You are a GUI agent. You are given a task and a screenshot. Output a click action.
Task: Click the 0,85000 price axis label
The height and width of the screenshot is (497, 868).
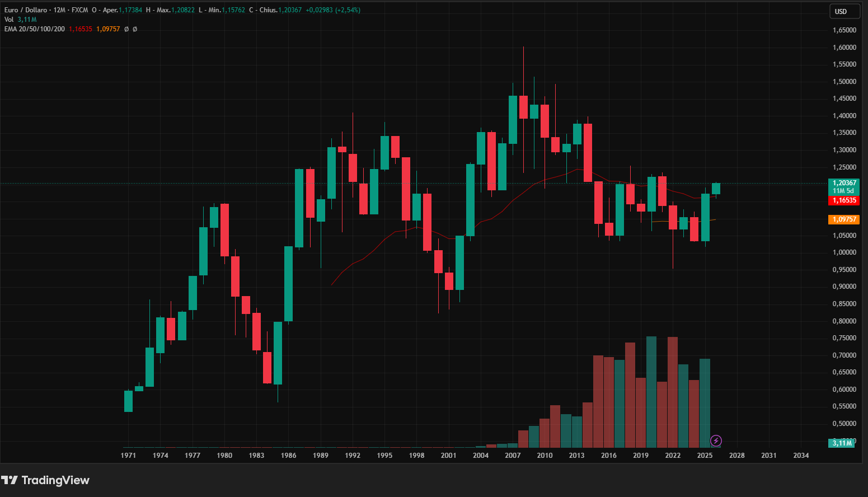844,304
